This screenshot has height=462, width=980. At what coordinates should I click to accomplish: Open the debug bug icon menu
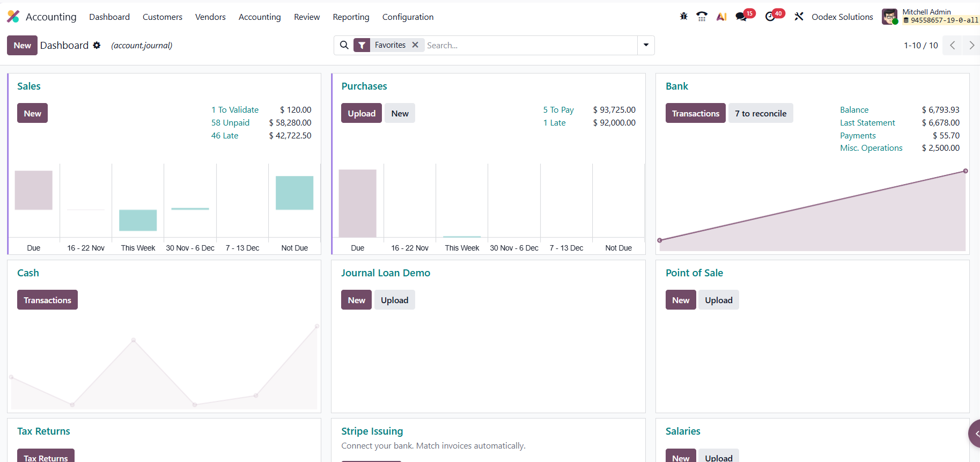tap(683, 17)
